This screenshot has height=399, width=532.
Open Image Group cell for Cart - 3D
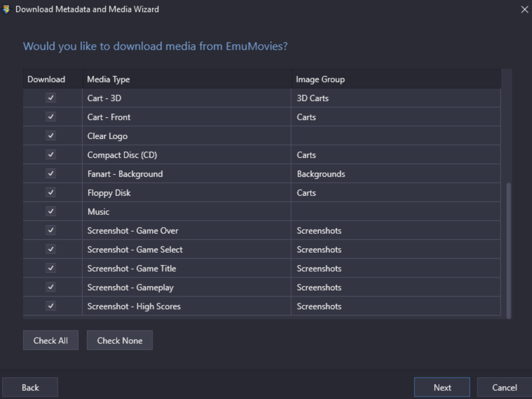(396, 98)
